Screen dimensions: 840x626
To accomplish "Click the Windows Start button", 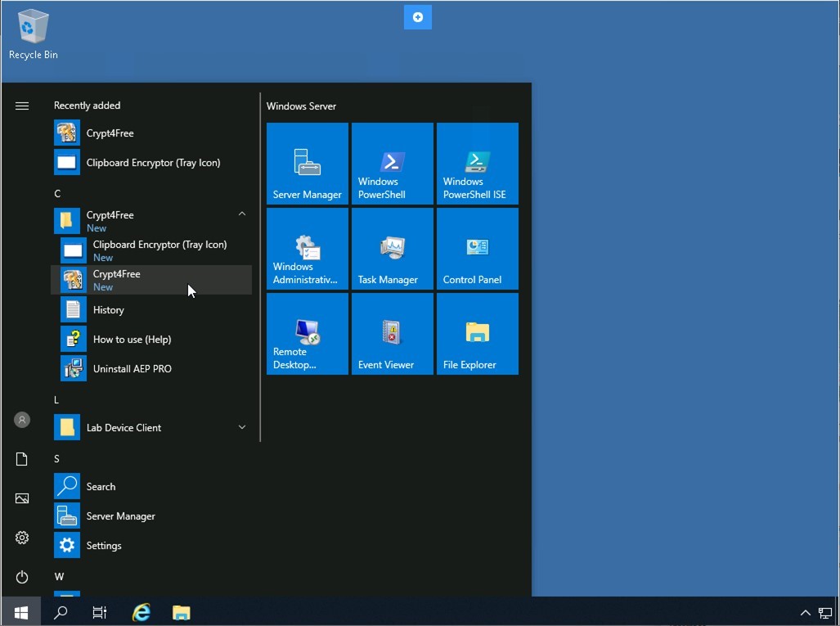I will coord(21,612).
